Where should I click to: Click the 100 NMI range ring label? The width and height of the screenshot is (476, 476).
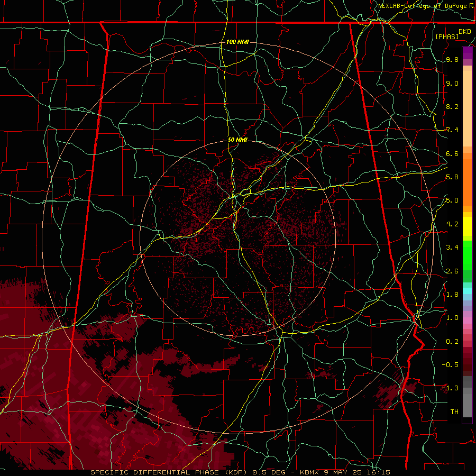point(237,42)
